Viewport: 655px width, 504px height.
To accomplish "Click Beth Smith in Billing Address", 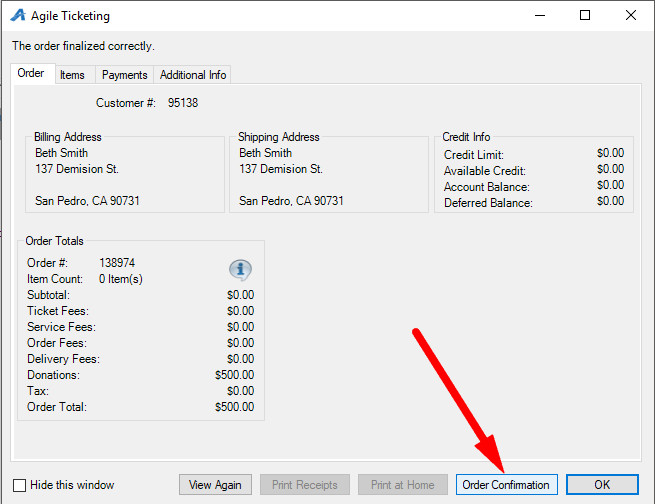I will [61, 153].
